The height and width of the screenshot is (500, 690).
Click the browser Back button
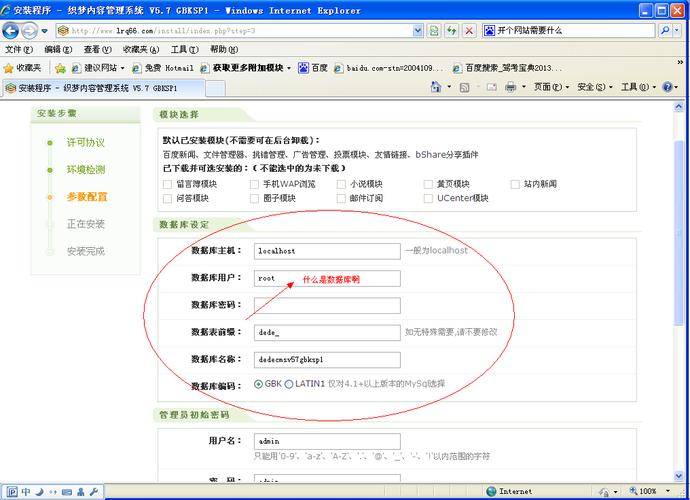[12, 30]
